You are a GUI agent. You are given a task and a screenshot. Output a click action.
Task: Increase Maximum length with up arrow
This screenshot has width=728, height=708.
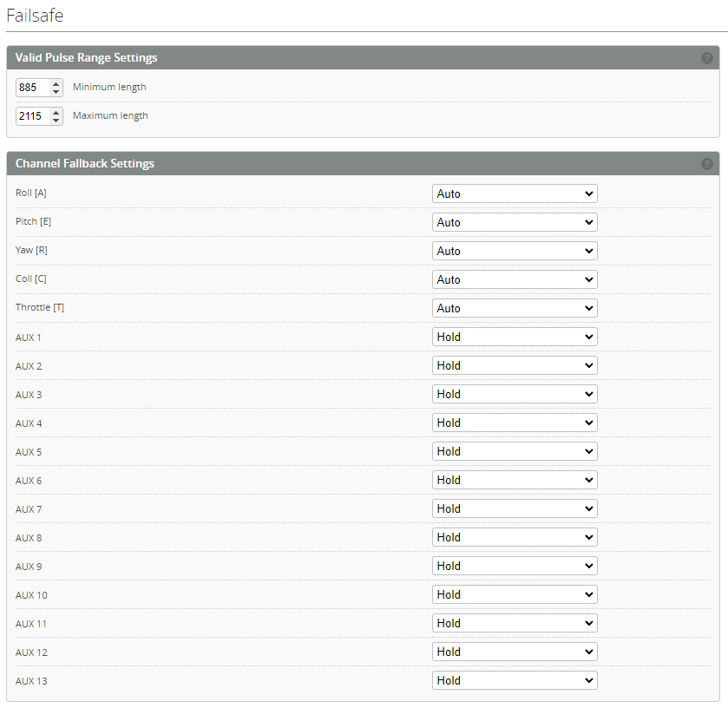56,112
